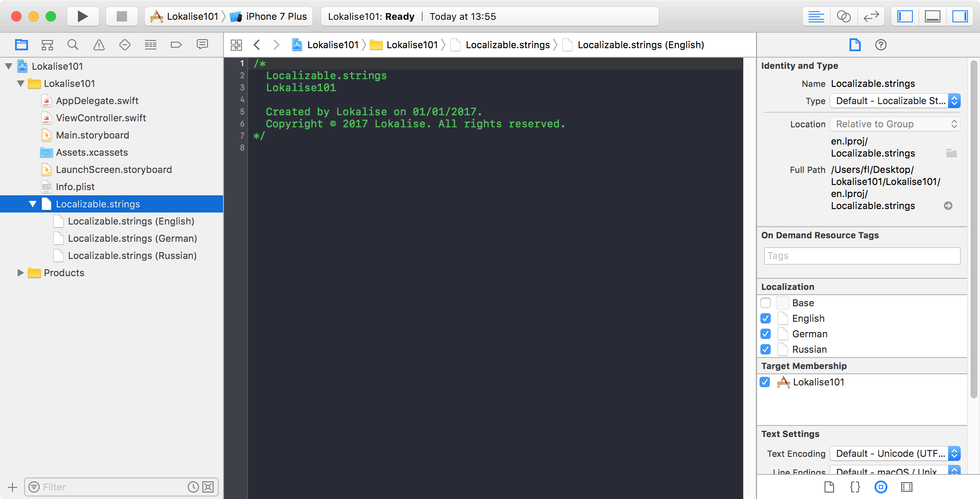
Task: Open the Line Endings dropdown
Action: [x=895, y=470]
